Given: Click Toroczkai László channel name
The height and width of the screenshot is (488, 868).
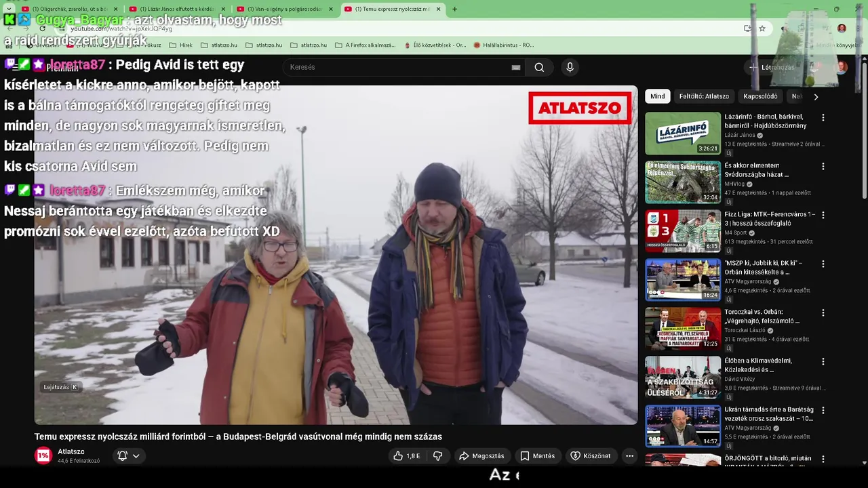Looking at the screenshot, I should (x=745, y=330).
